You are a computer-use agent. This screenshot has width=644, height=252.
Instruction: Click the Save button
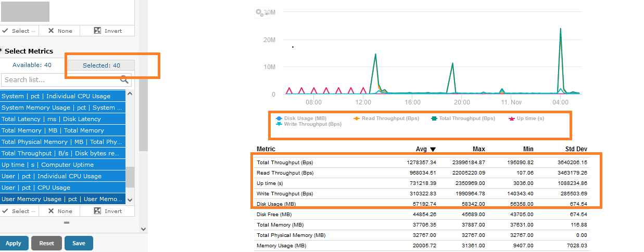(79, 243)
